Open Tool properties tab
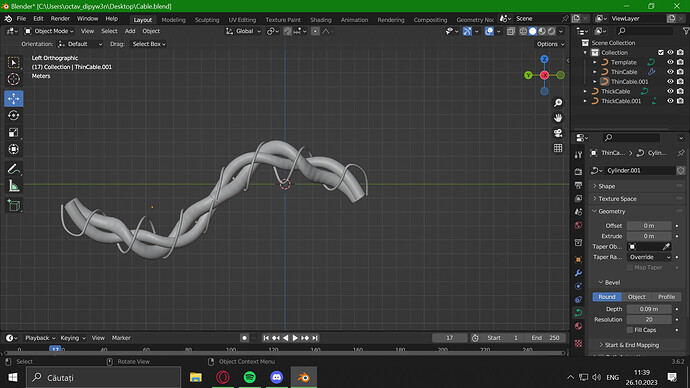 tap(578, 155)
